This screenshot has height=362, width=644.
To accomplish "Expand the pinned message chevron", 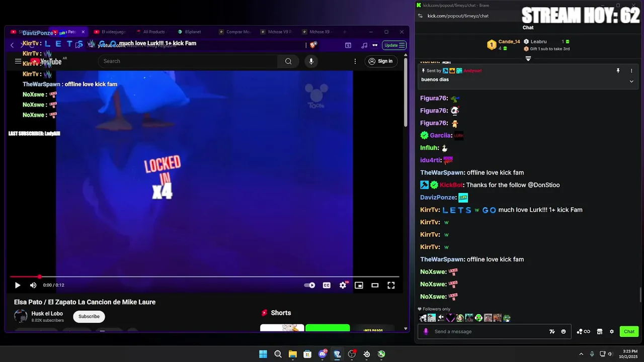I will tap(631, 81).
